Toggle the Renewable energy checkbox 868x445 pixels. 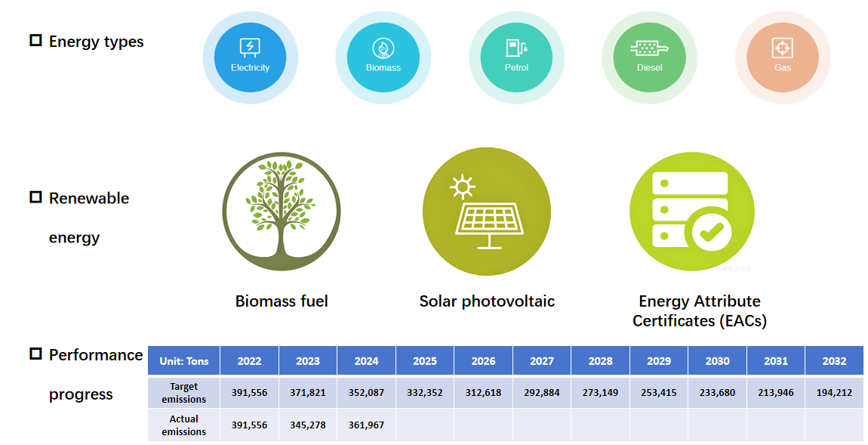coord(35,197)
